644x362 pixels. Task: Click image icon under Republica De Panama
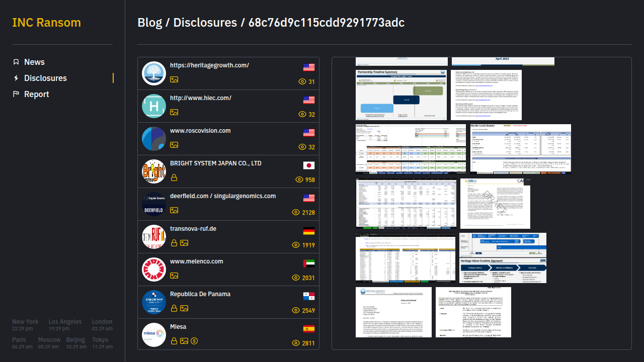[184, 308]
